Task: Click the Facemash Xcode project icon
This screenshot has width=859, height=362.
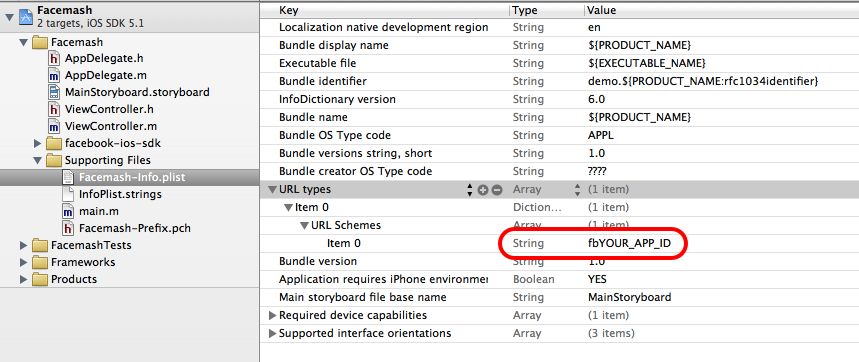Action: click(26, 17)
